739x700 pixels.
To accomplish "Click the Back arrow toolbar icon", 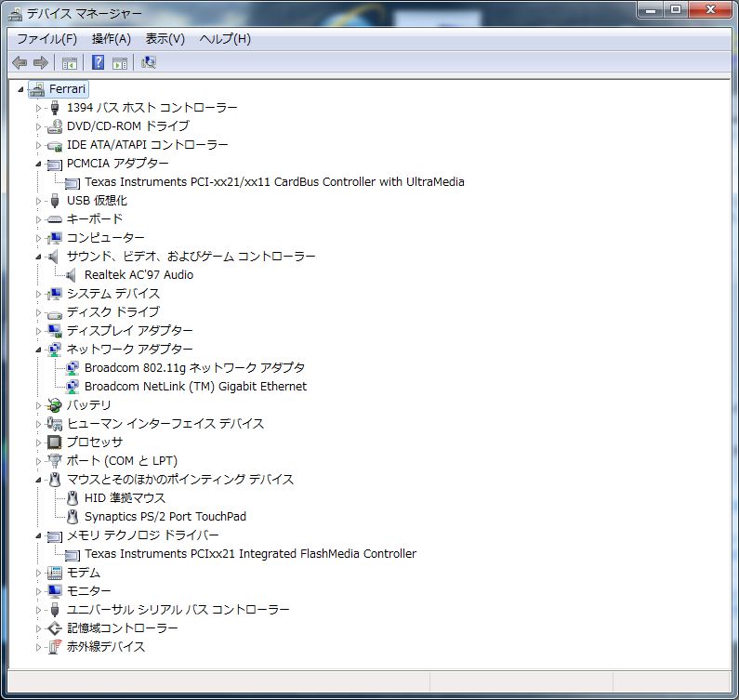I will click(x=20, y=62).
